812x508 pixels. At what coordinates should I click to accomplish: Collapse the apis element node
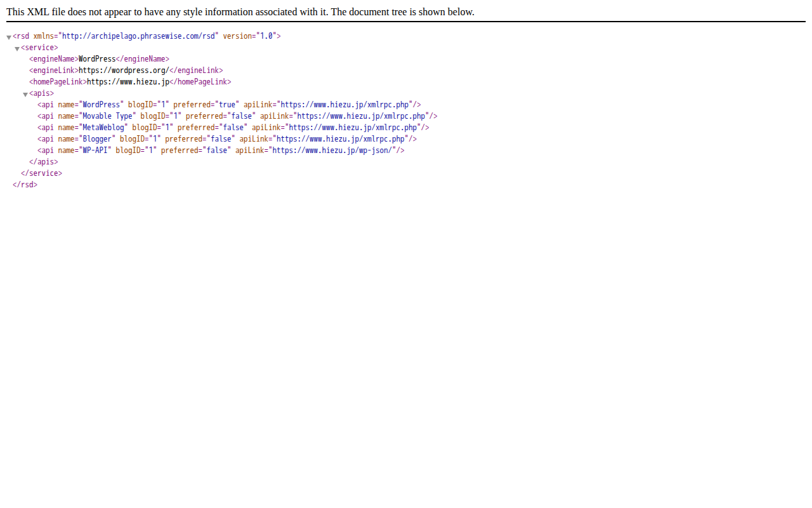pyautogui.click(x=25, y=94)
